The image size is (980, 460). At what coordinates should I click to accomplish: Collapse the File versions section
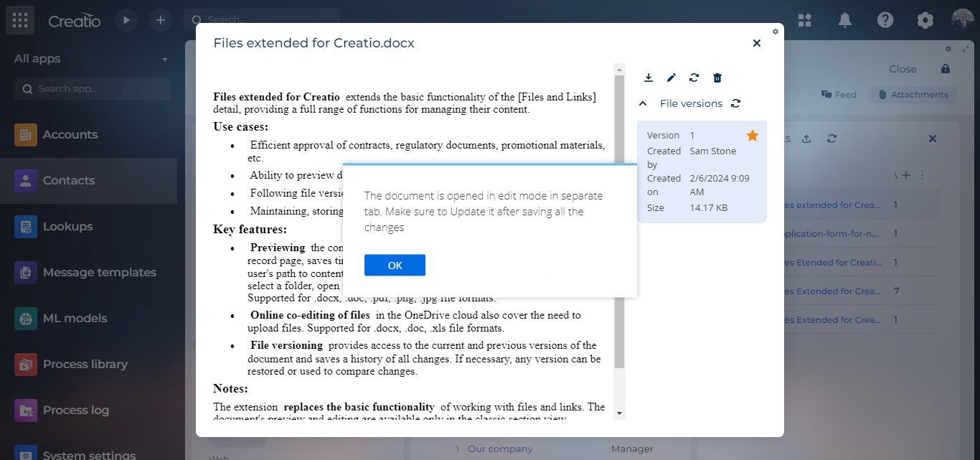[643, 103]
